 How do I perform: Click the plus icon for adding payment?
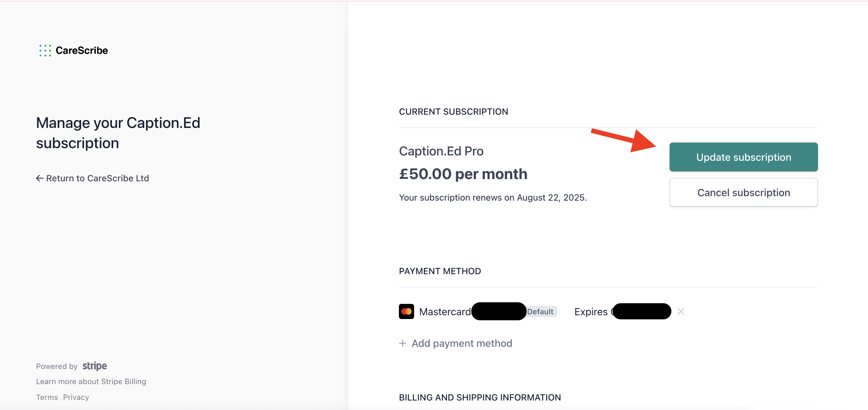(x=403, y=343)
